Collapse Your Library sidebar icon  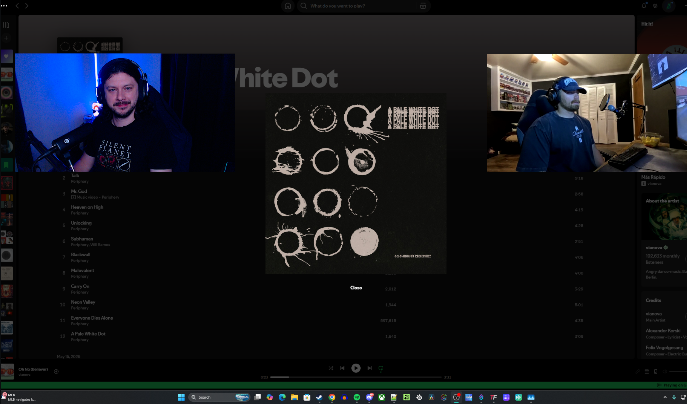[6, 25]
